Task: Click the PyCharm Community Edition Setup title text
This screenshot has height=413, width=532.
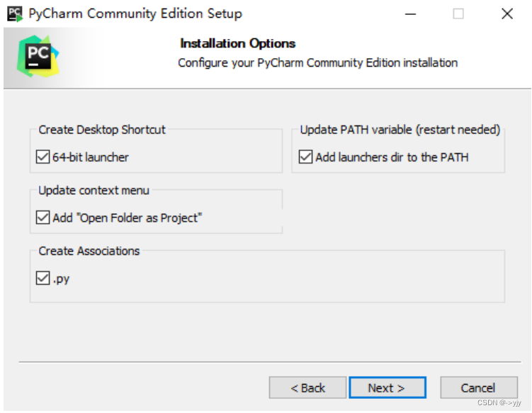Action: [x=135, y=14]
